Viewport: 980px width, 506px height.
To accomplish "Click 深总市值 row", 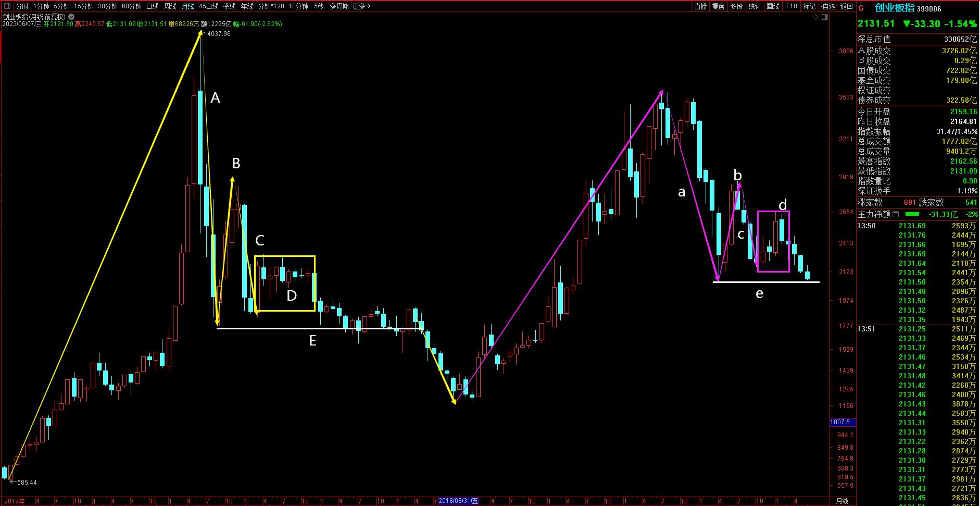I will (918, 39).
